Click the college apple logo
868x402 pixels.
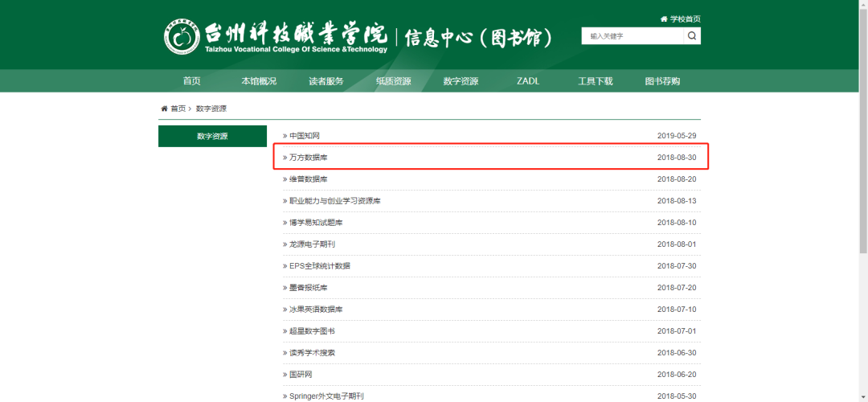[182, 37]
